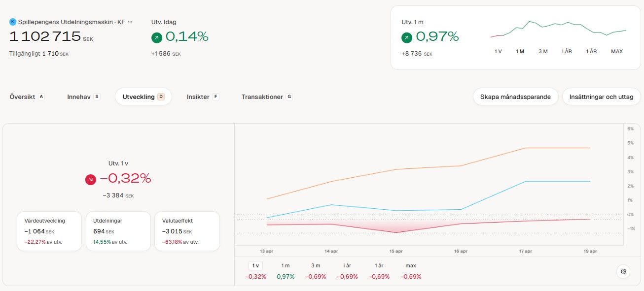Choose 1 V range in top mini chart
The width and height of the screenshot is (644, 291).
(x=498, y=52)
